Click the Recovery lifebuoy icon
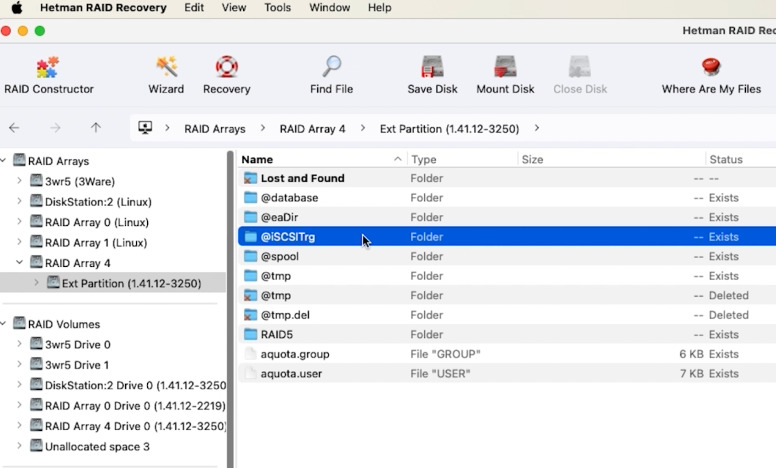 point(227,67)
